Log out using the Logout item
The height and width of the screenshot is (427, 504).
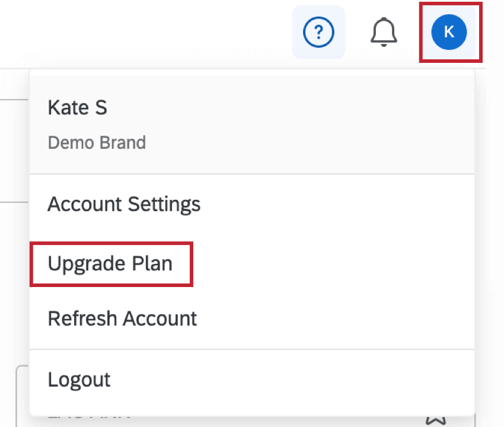79,380
